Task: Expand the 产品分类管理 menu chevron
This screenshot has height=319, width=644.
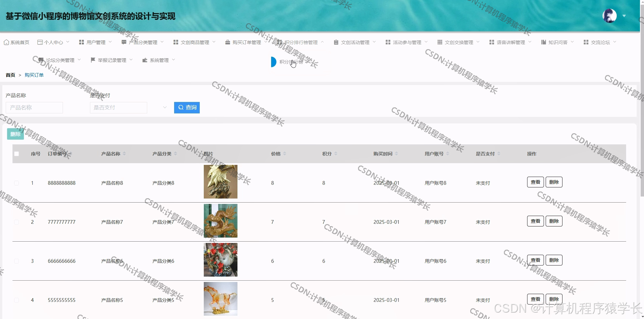Action: 162,42
